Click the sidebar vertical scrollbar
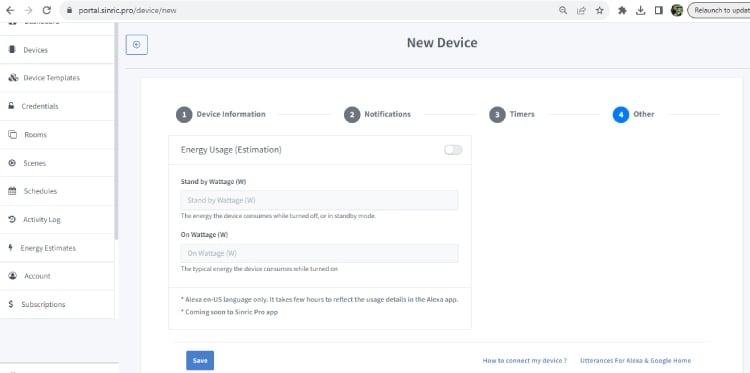Image resolution: width=750 pixels, height=373 pixels. (116, 132)
